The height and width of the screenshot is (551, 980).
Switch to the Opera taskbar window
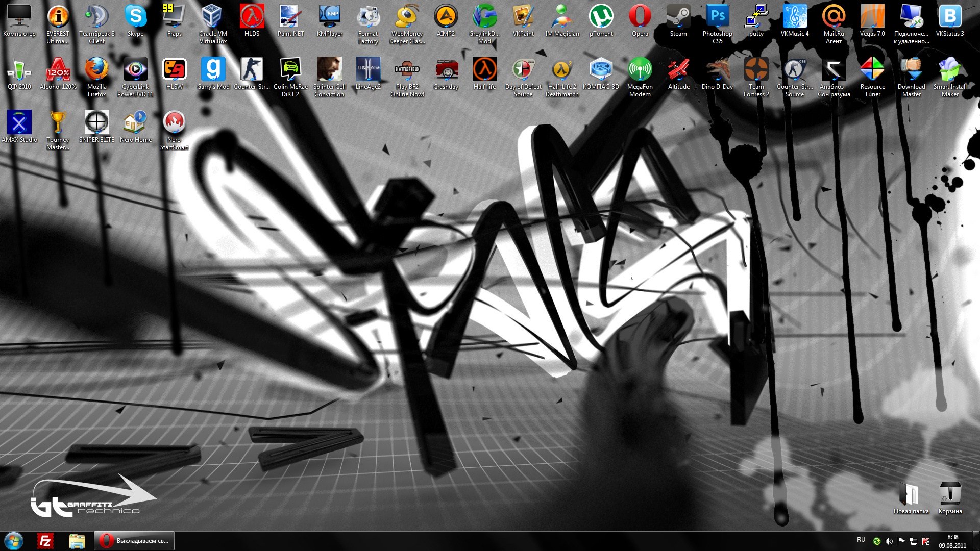134,541
